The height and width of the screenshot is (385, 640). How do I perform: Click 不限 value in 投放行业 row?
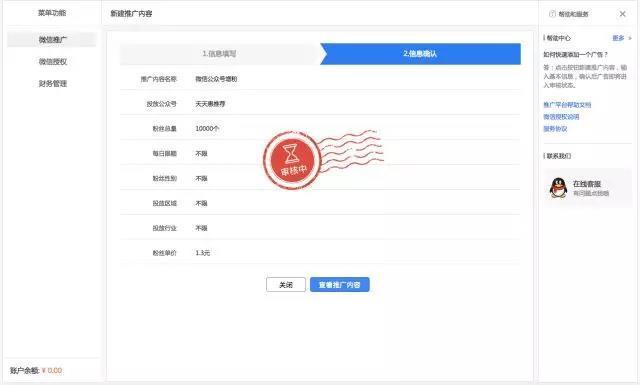point(201,228)
